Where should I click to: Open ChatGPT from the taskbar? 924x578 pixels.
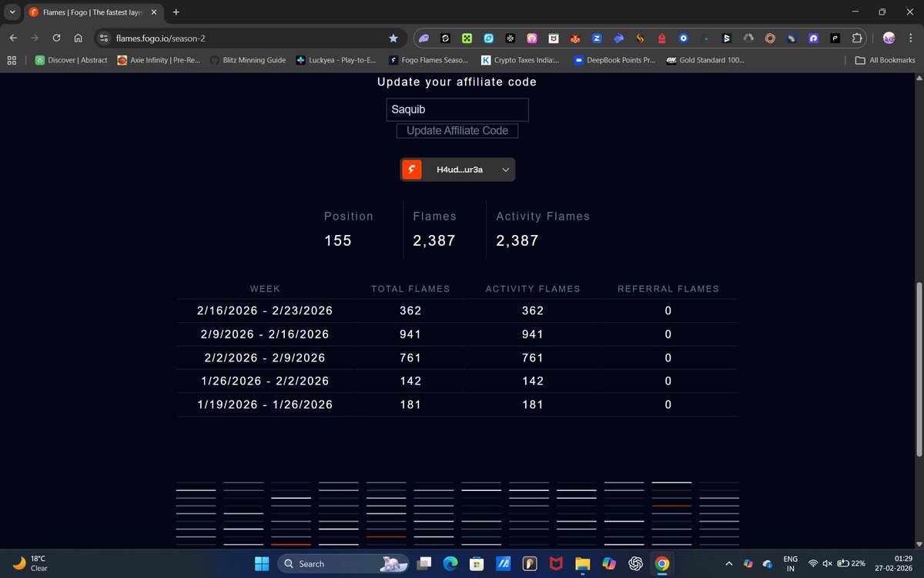[635, 563]
